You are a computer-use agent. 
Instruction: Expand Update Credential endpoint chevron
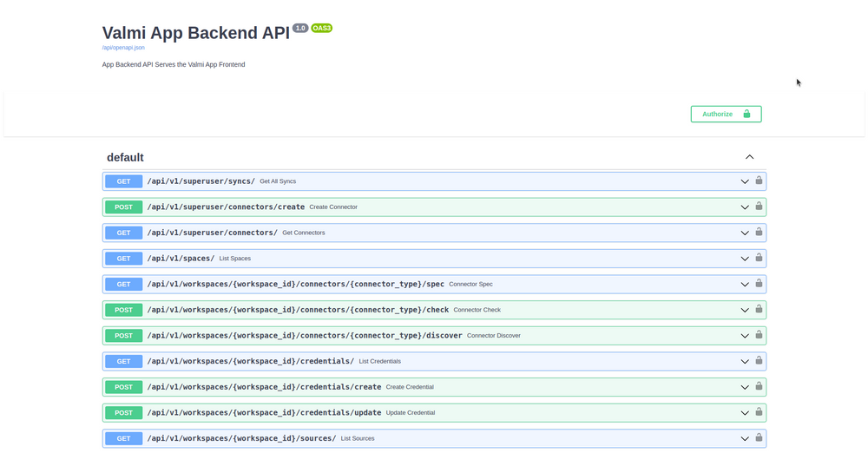pos(745,412)
